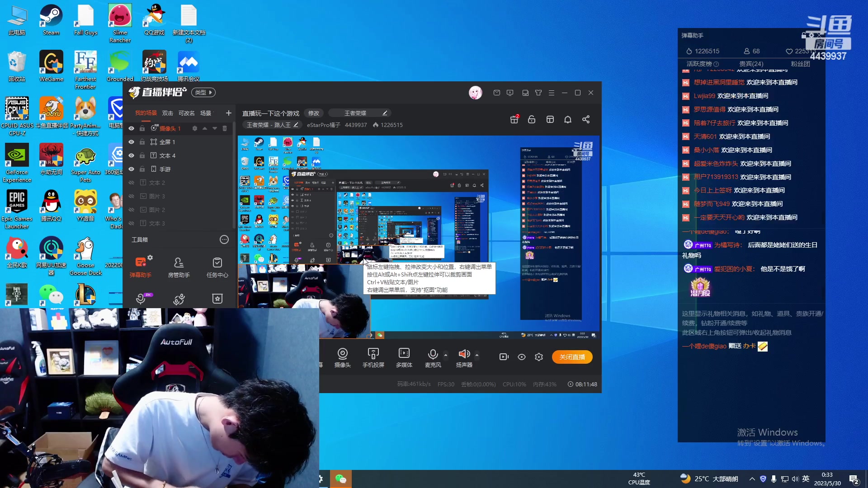Click the 25°C weather widget in taskbar

click(709, 479)
